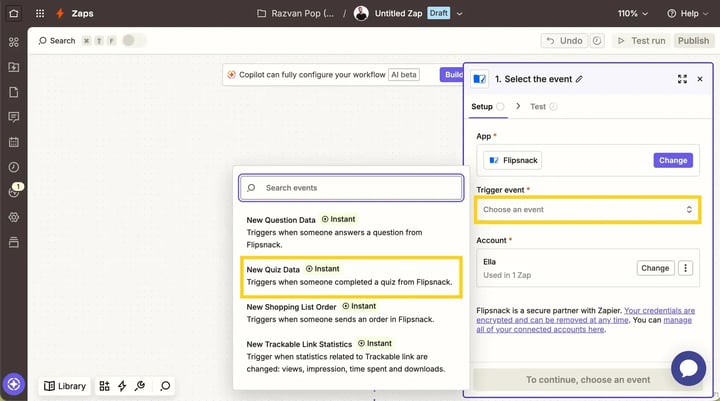Select the New Quiz Data event
The width and height of the screenshot is (720, 401).
pyautogui.click(x=351, y=276)
